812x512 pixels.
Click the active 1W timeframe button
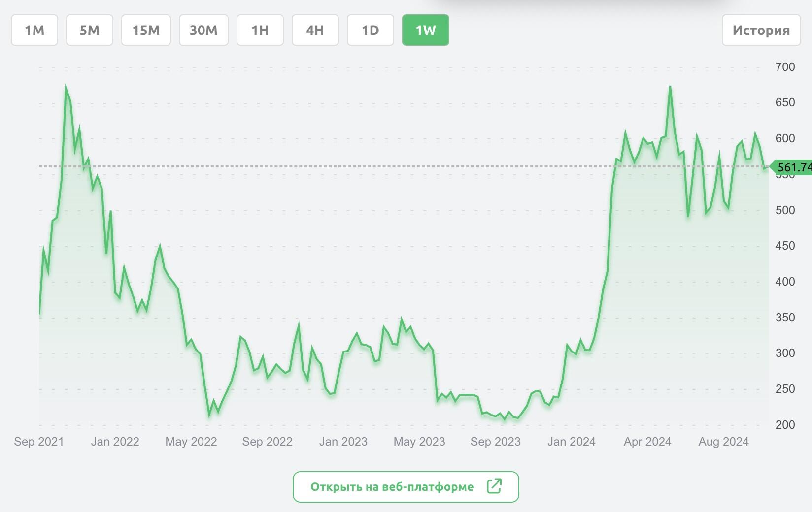tap(426, 31)
